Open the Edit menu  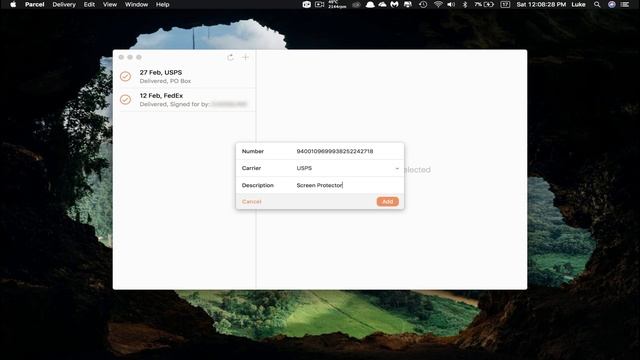coord(89,4)
